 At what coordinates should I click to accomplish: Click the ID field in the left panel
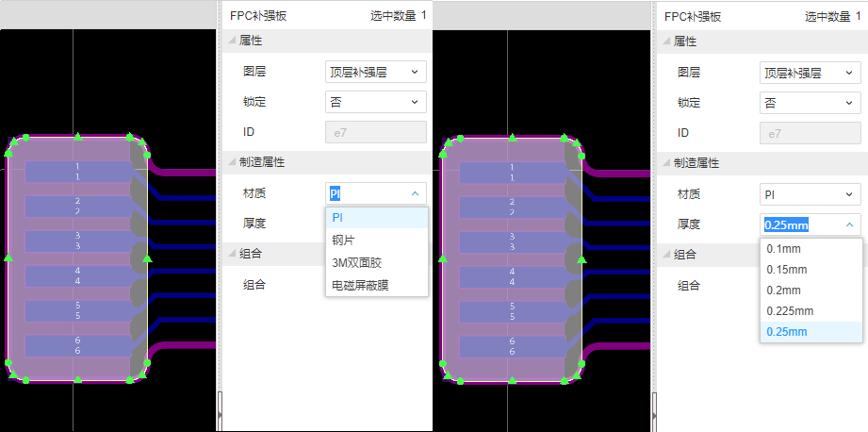point(375,132)
